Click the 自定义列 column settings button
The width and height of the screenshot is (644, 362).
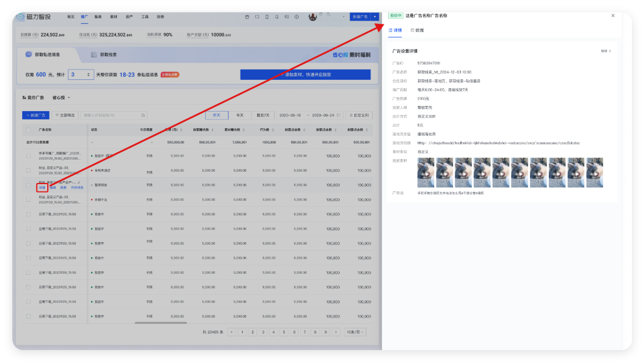pyautogui.click(x=358, y=115)
